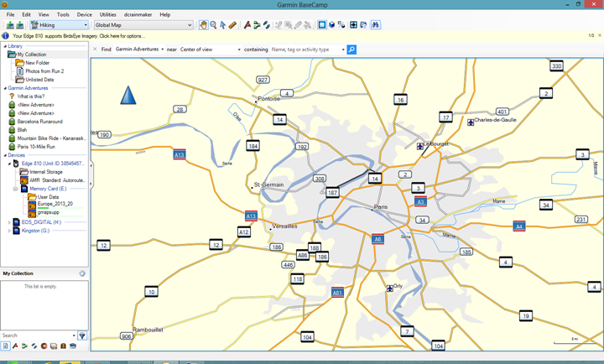Click the center map on selection icon
This screenshot has height=364, width=604.
353,25
